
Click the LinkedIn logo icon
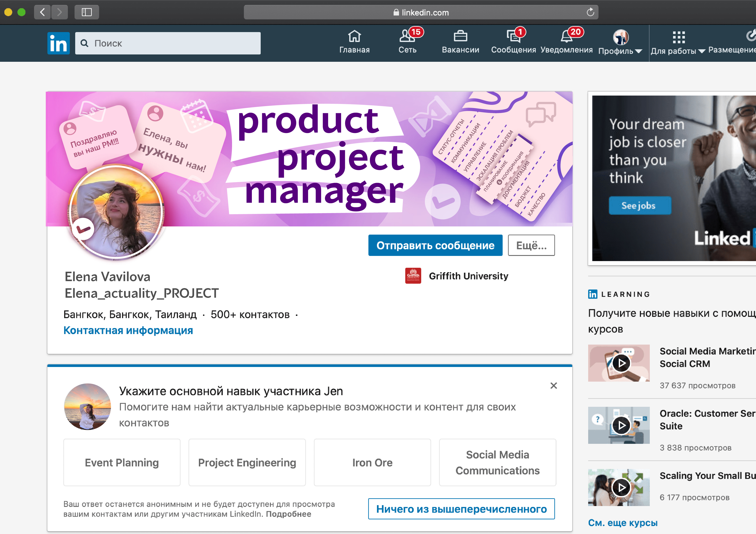coord(58,43)
